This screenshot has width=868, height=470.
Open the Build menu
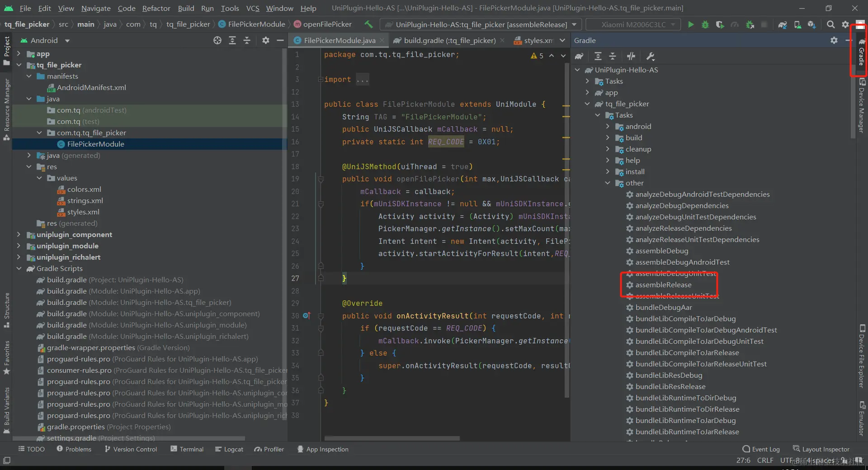point(185,8)
